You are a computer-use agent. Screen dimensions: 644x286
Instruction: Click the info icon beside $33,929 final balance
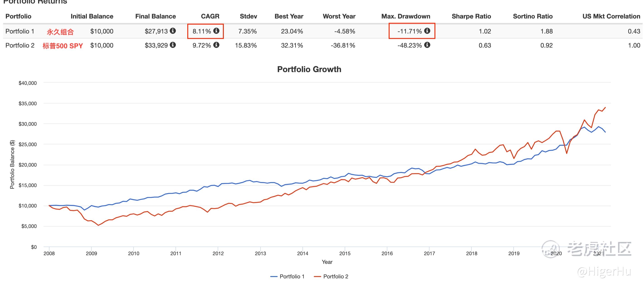(173, 45)
